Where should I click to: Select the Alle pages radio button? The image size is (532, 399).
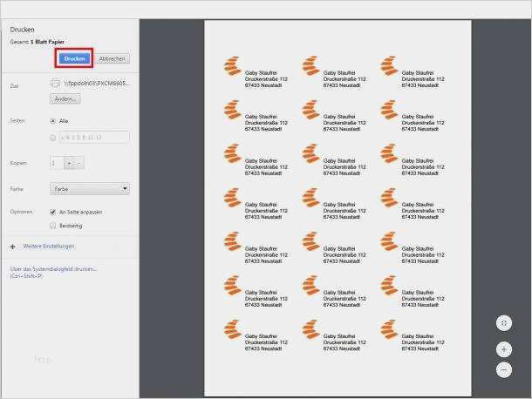[x=53, y=121]
